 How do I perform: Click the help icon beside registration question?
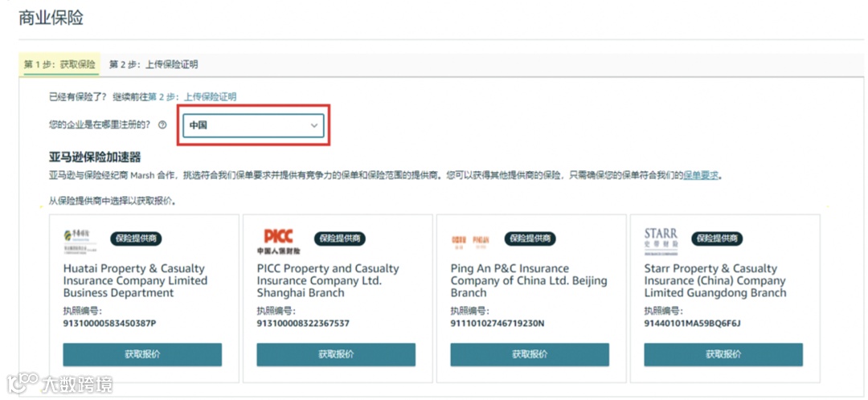(x=162, y=125)
